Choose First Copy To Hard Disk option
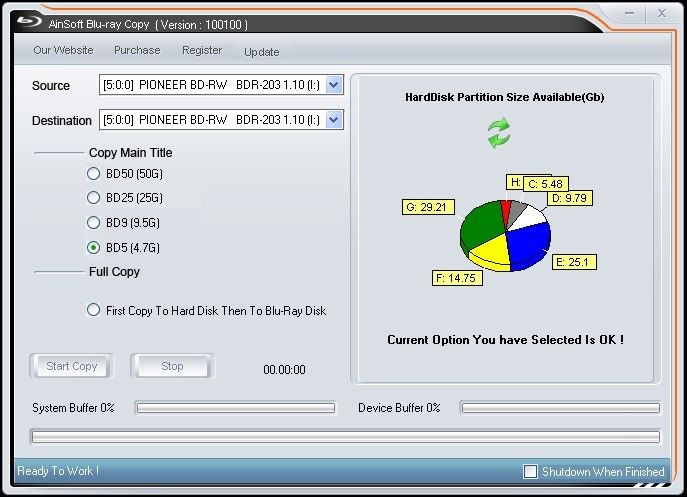The height and width of the screenshot is (497, 687). tap(93, 310)
